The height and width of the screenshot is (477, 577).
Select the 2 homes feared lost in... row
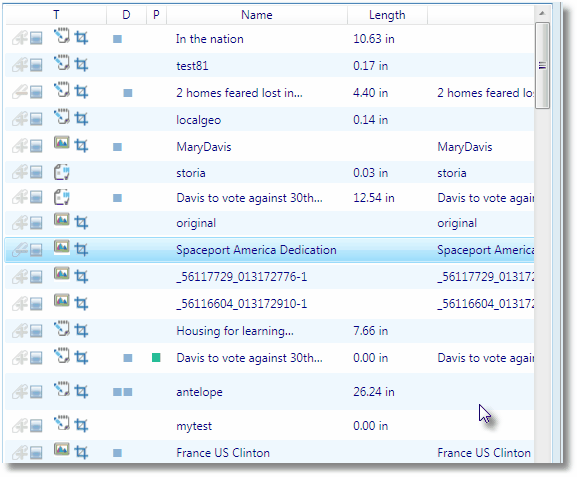(x=269, y=92)
